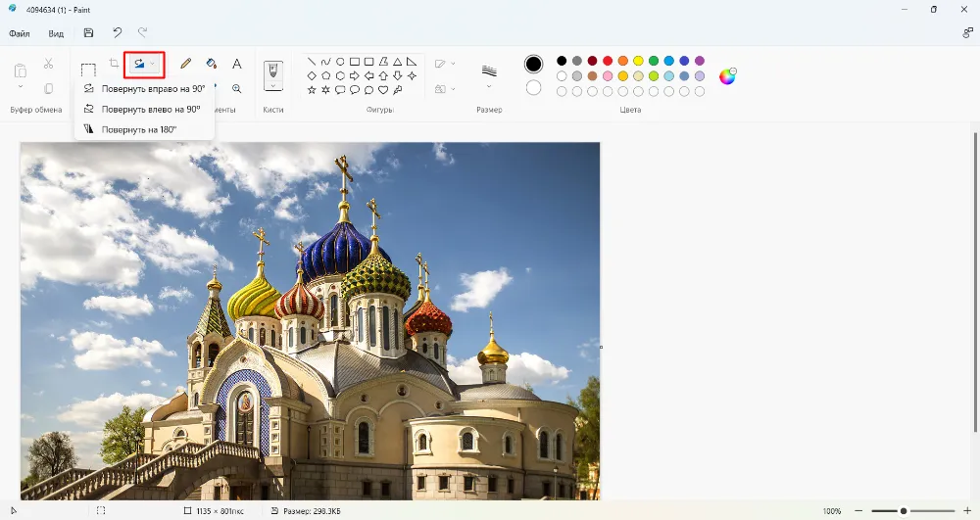Open the Edit colors wheel
The height and width of the screenshot is (520, 980).
727,76
